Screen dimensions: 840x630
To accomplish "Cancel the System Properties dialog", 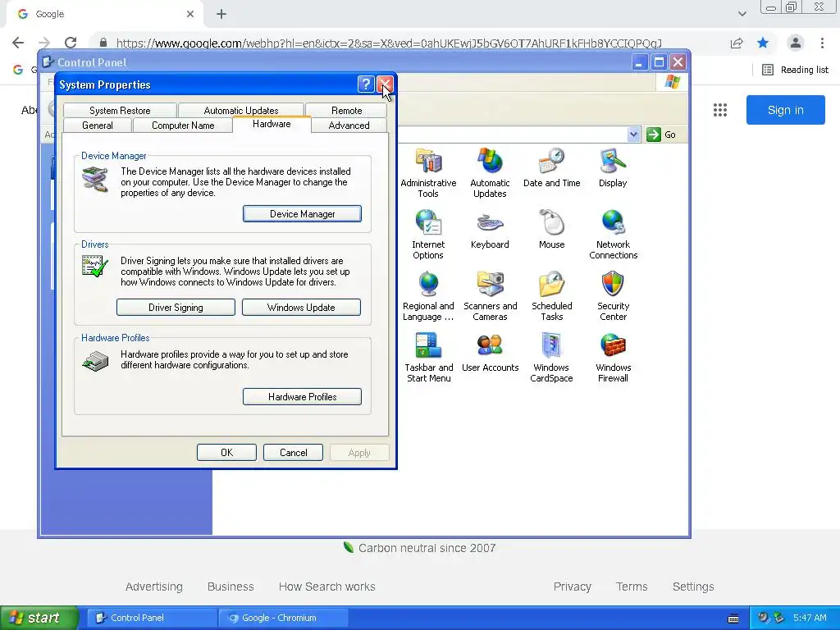I will point(293,453).
